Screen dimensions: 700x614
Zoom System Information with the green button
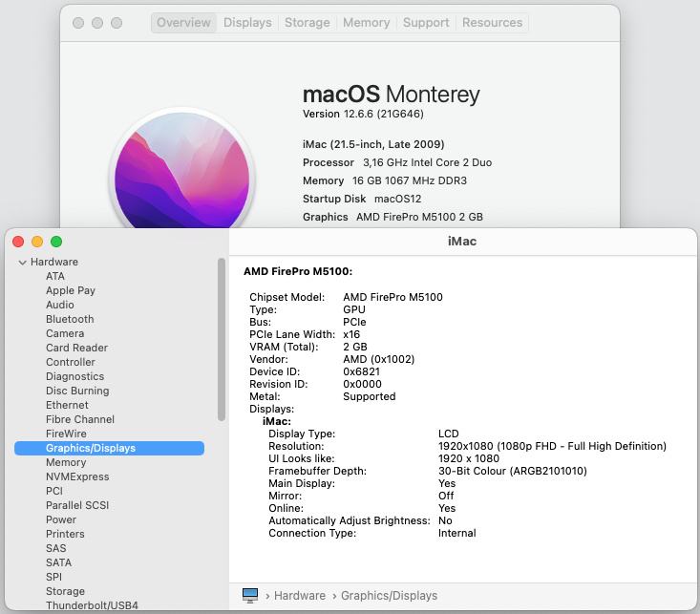[x=56, y=242]
